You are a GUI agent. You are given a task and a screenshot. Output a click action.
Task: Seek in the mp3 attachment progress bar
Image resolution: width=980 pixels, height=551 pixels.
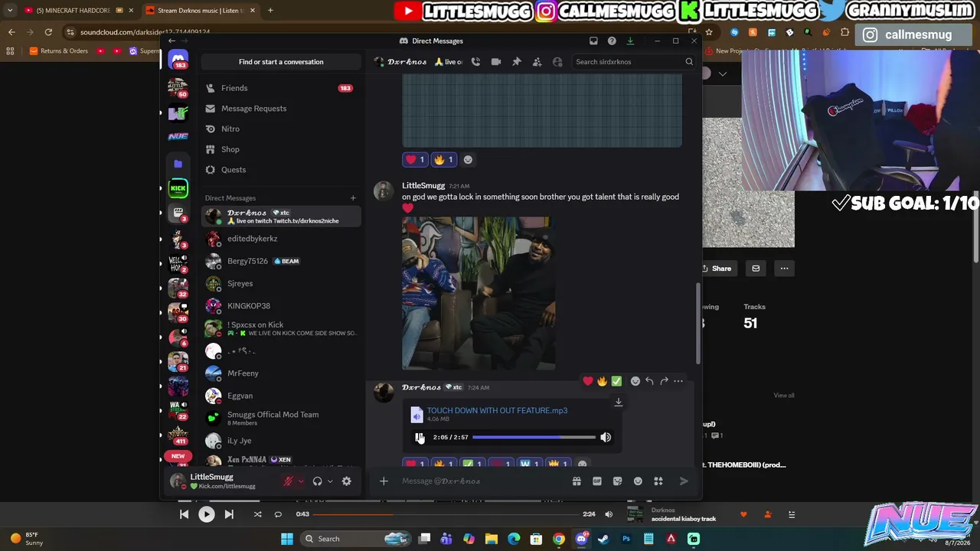(534, 437)
